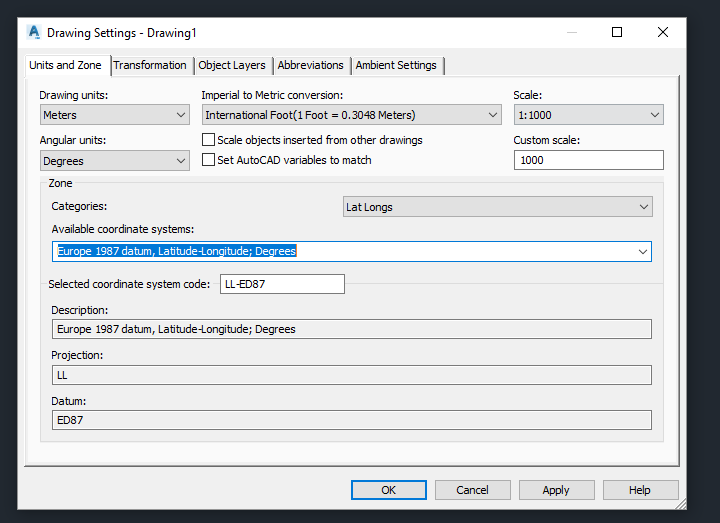
Task: Open the Drawing units dropdown
Action: [x=114, y=115]
